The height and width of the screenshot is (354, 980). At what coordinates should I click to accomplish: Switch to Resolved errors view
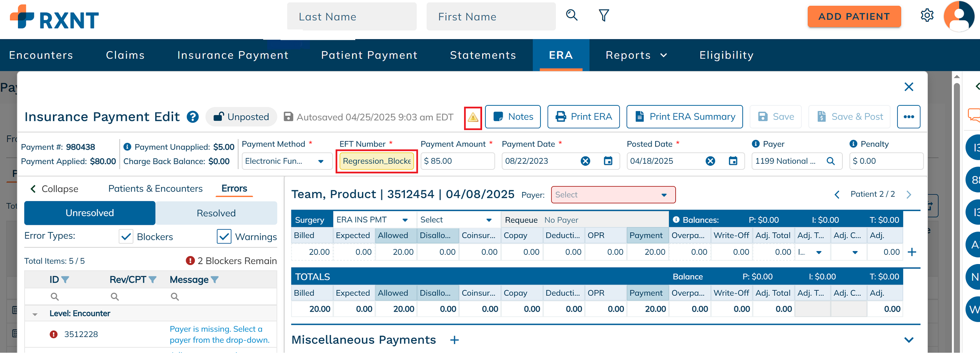click(216, 213)
